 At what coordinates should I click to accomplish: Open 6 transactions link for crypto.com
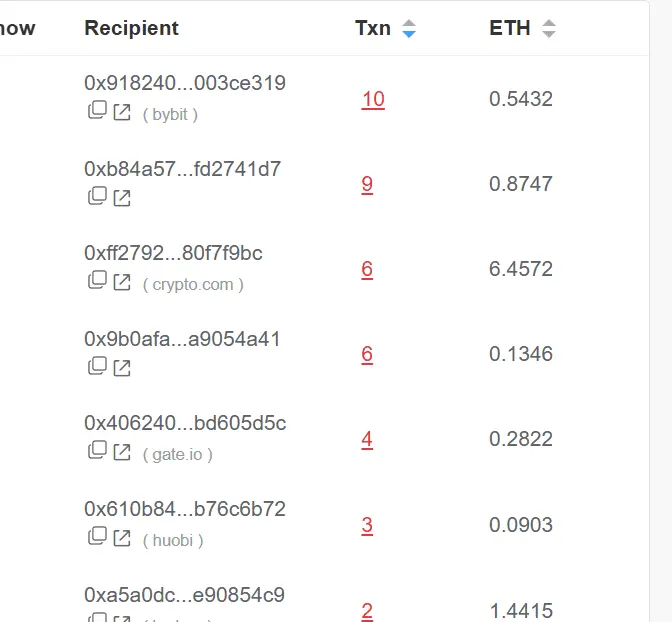[x=367, y=269]
